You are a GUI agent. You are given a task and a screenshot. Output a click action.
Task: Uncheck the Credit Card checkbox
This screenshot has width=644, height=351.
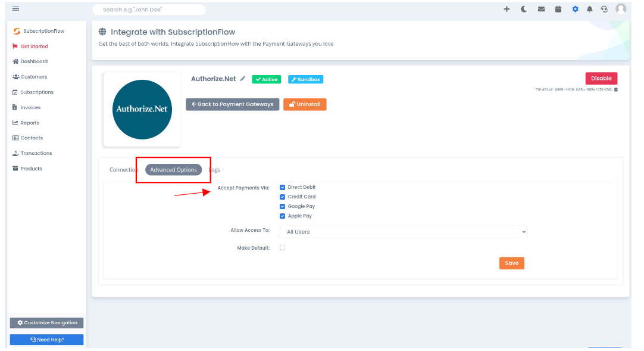click(283, 197)
